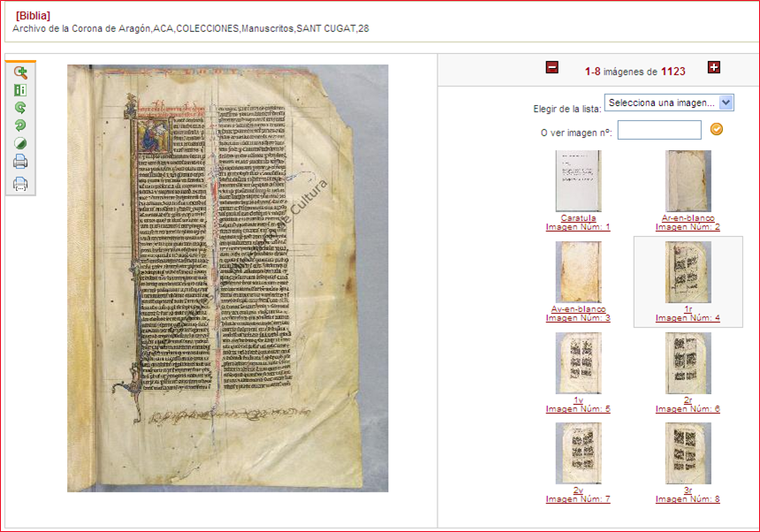Viewport: 760px width, 532px height.
Task: Open the green document information icon
Action: pyautogui.click(x=20, y=90)
